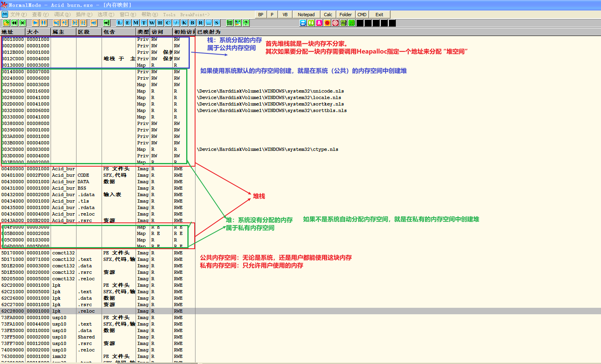Click the green Go to address icon
The height and width of the screenshot is (364, 601).
point(106,23)
